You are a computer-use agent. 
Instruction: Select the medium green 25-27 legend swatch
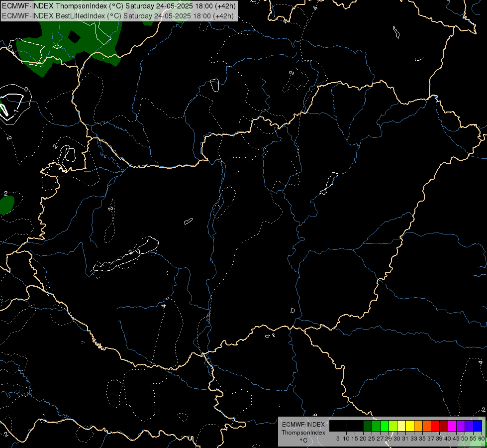tap(376, 426)
